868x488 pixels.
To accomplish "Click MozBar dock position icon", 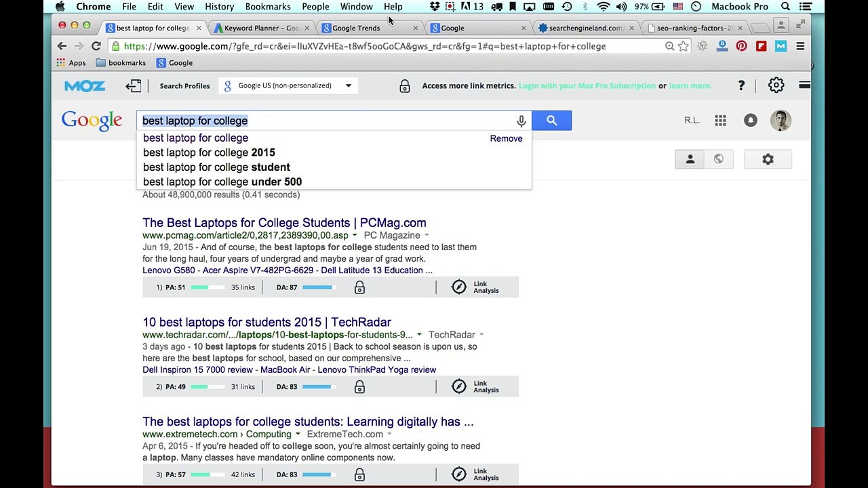I will pos(134,85).
